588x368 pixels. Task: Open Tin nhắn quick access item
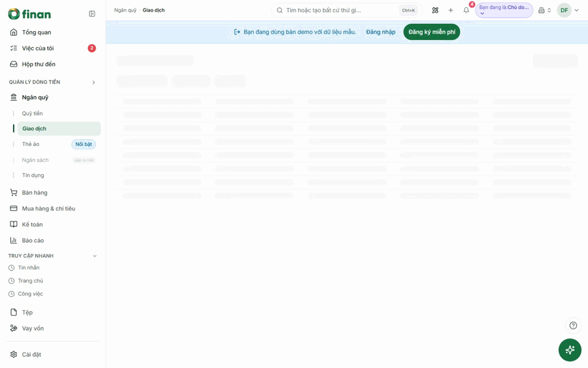tap(29, 268)
